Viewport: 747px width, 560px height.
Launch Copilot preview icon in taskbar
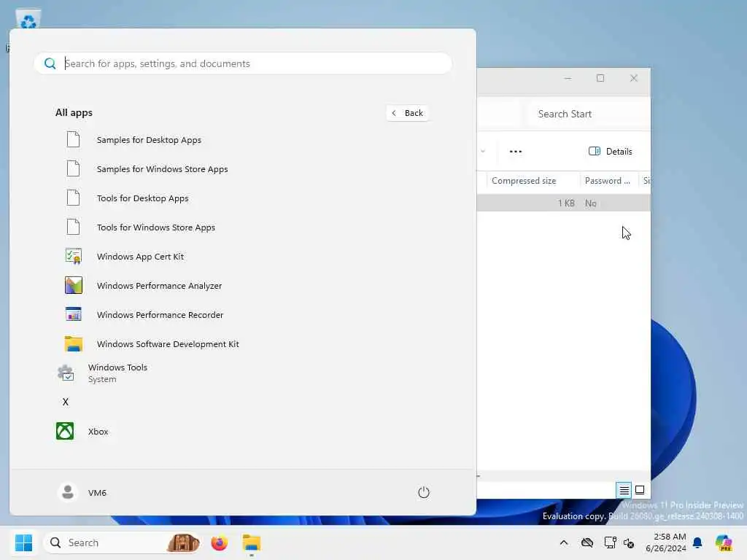723,542
